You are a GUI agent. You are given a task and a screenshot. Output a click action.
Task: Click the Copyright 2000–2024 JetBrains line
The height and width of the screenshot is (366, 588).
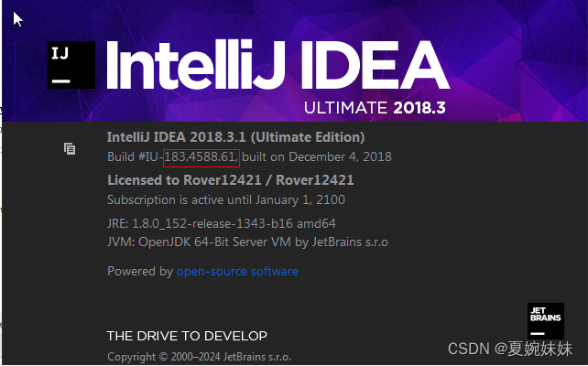[x=199, y=357]
